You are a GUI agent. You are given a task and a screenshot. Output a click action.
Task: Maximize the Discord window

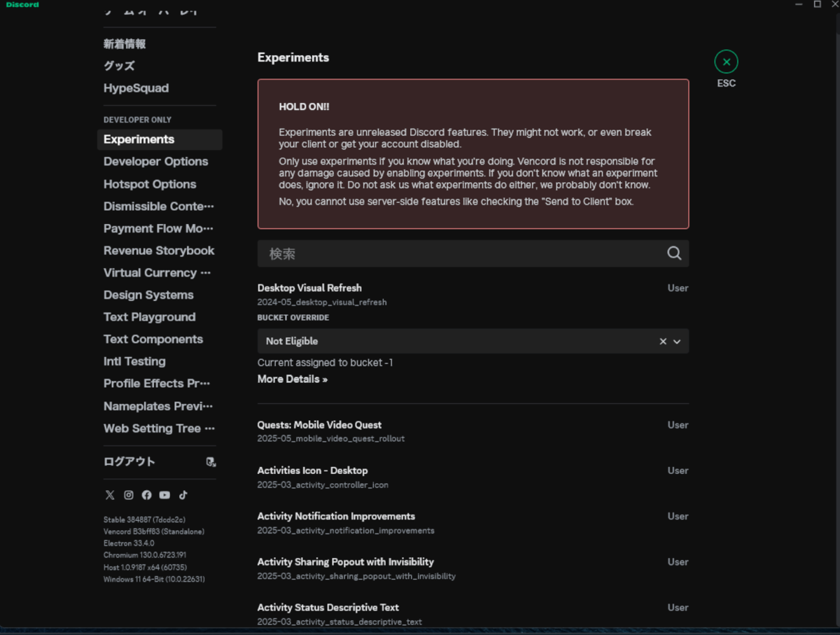(x=817, y=4)
